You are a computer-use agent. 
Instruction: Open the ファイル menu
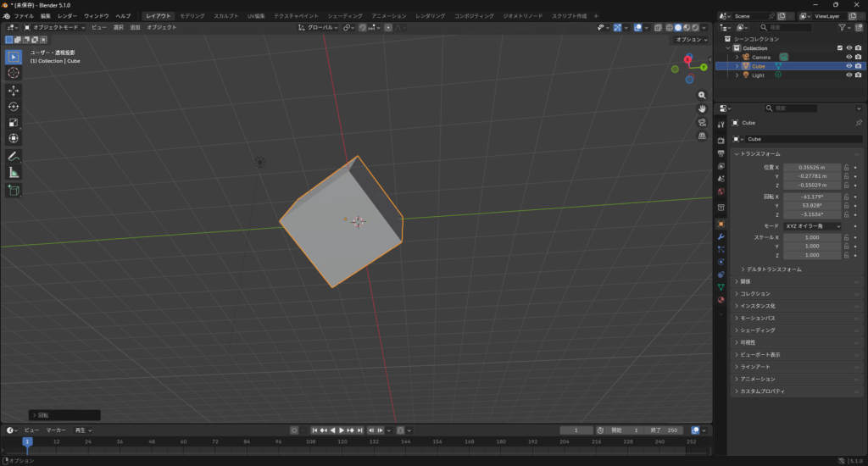pos(24,16)
